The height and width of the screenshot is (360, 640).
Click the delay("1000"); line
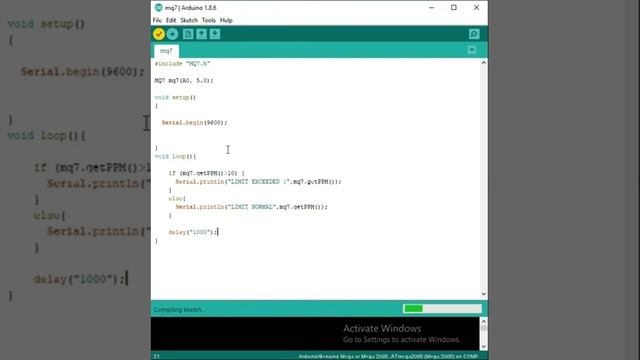point(193,232)
